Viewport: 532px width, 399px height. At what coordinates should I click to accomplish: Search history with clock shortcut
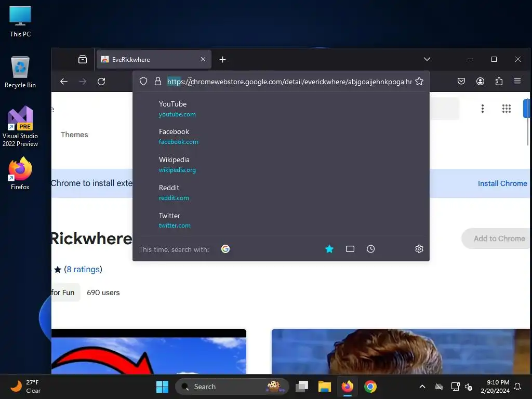point(370,249)
